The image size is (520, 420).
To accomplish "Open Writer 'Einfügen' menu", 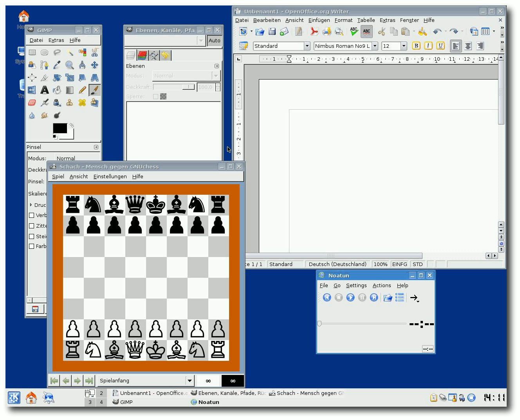I will pyautogui.click(x=319, y=20).
